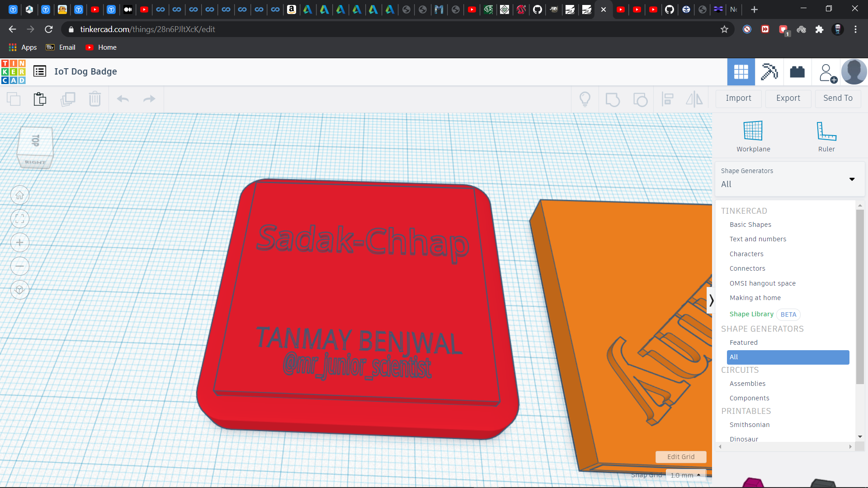Zoom in with the plus icon
868x488 pixels.
point(20,243)
